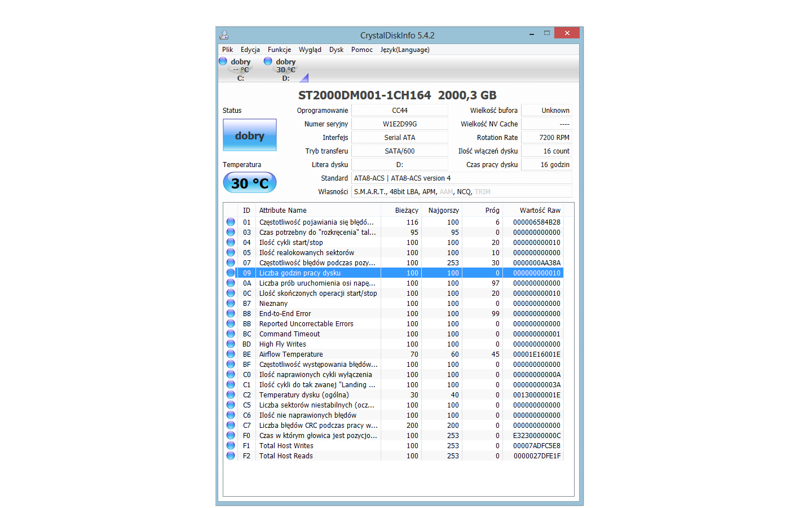Screen dimensions: 812x508
Task: Click status orb for attribute 0A
Action: coord(231,283)
